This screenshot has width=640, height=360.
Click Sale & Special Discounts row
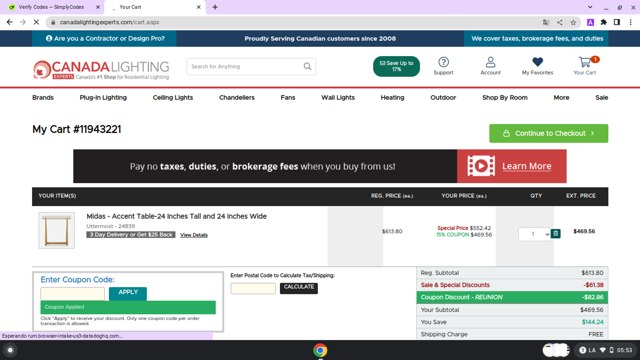click(512, 285)
